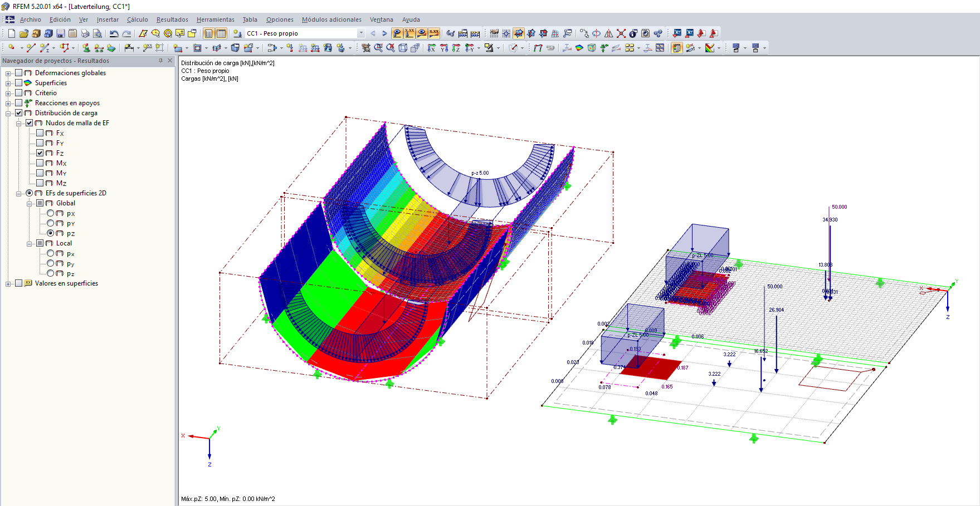Viewport: 980px width, 506px height.
Task: Collapse Nudos de malla de EF node
Action: (19, 124)
